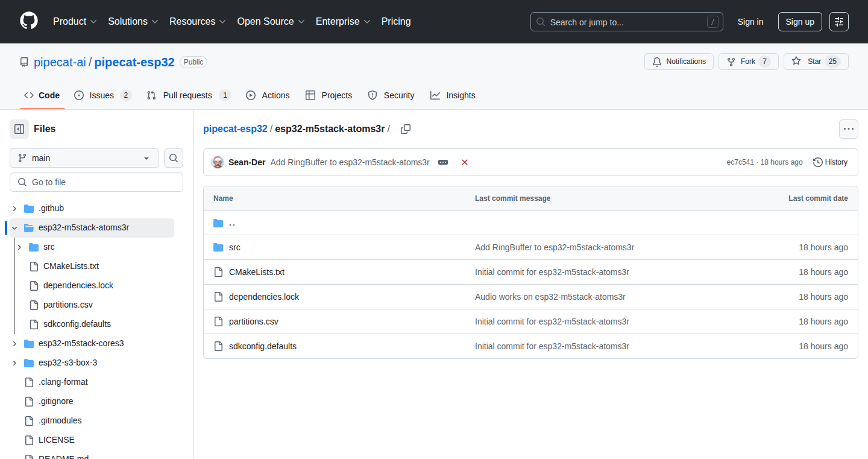Open the Notifications button
Viewport: 868px width, 459px height.
[x=679, y=62]
